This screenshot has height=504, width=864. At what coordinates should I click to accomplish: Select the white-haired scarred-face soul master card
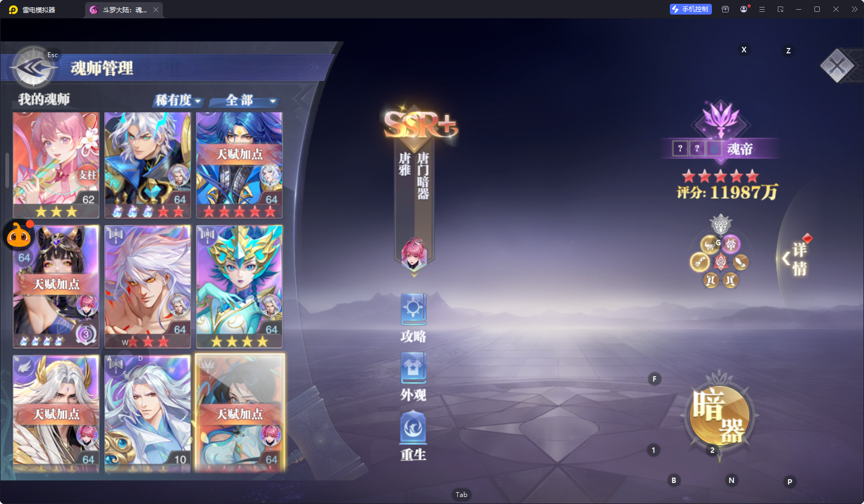tap(147, 286)
